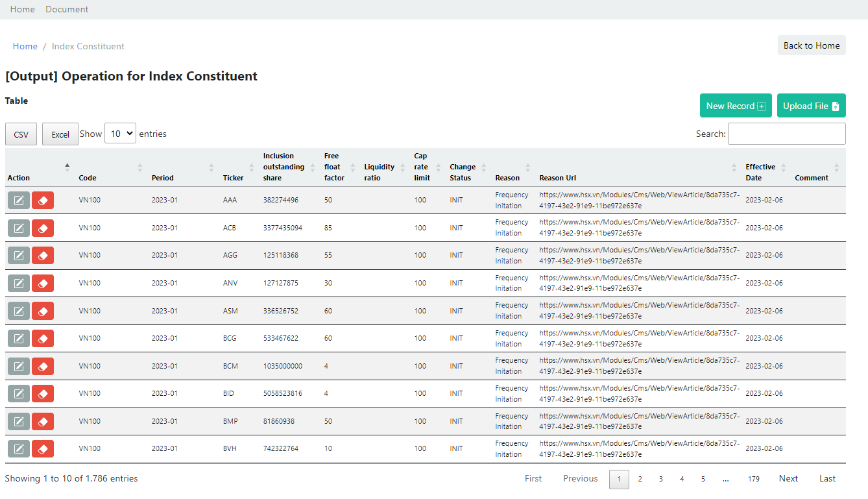Sort by Cap rate limit
Screen dimensions: 868x499
pos(429,167)
